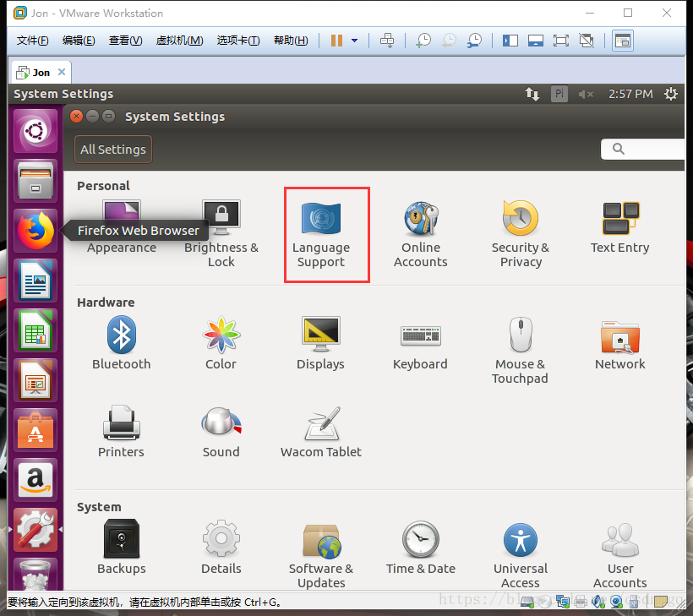Open Time & Date settings
The image size is (693, 616).
click(421, 548)
